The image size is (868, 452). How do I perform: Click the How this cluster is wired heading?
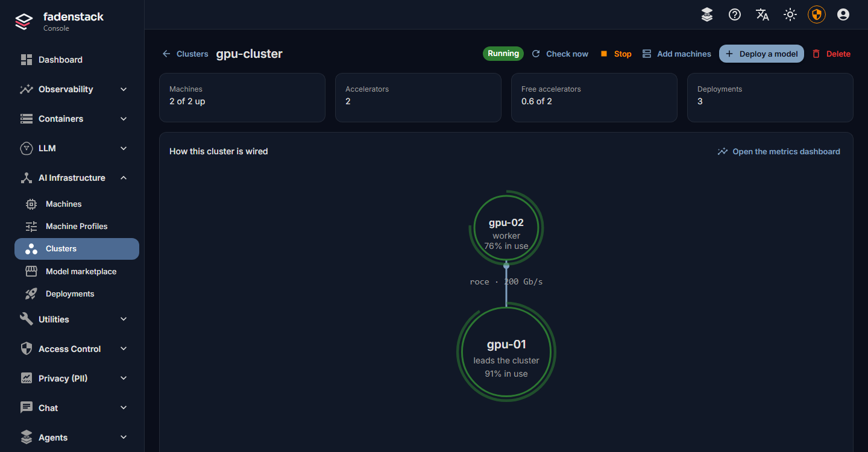pos(219,151)
